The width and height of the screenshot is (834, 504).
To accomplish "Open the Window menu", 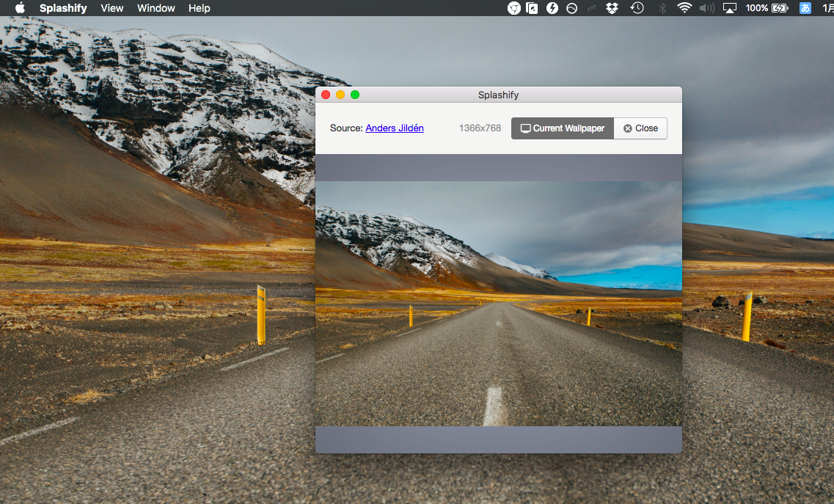I will [x=156, y=8].
